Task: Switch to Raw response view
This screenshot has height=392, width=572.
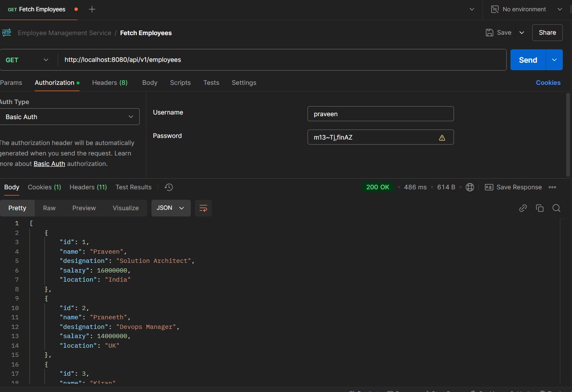Action: point(49,208)
